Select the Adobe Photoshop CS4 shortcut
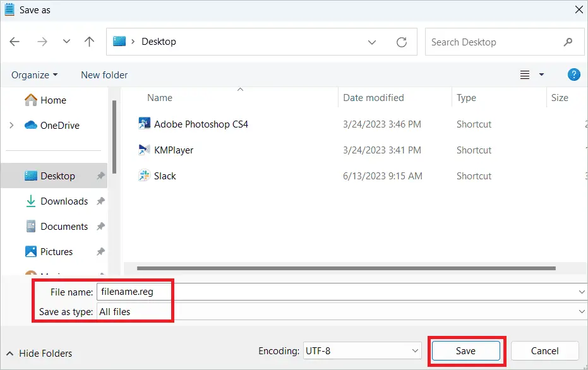 click(x=201, y=124)
